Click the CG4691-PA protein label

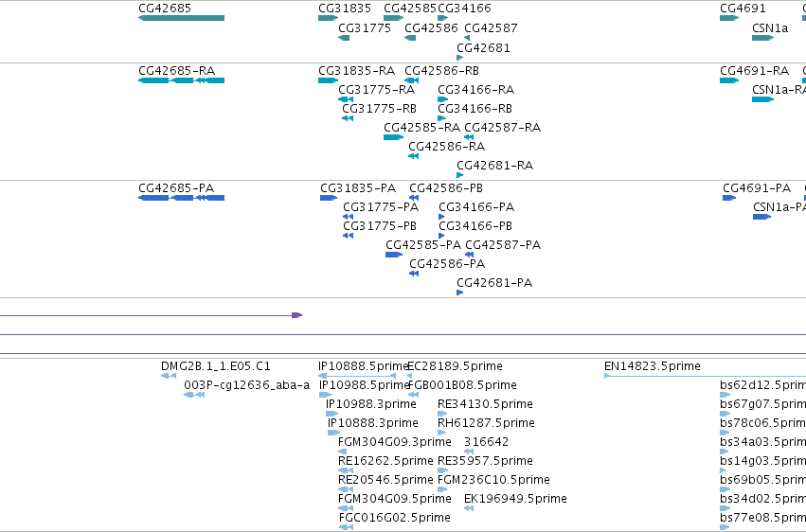[757, 188]
